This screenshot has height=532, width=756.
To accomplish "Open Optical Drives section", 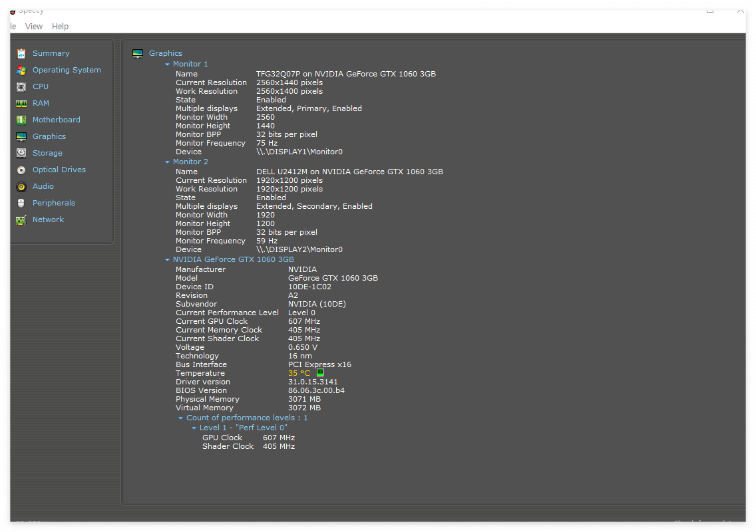I will 59,170.
